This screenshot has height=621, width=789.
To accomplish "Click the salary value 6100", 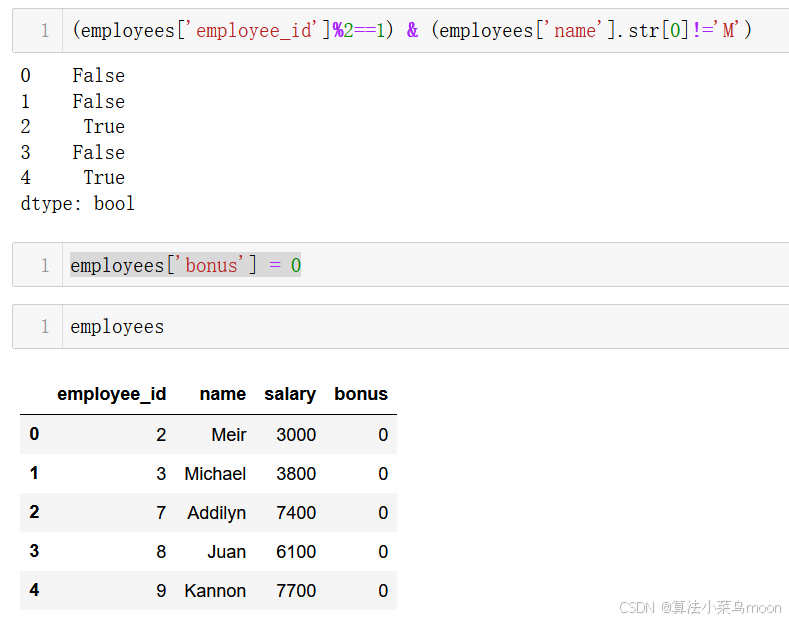I will point(296,552).
